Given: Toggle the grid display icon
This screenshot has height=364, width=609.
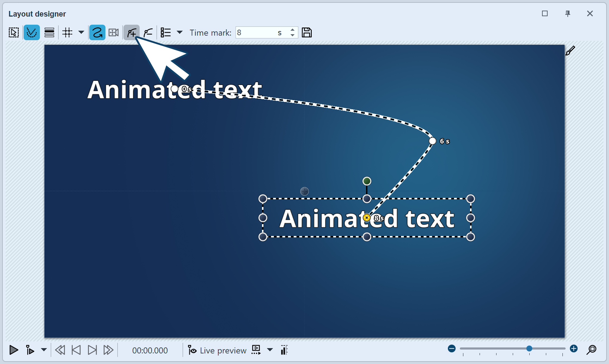Looking at the screenshot, I should pos(67,33).
